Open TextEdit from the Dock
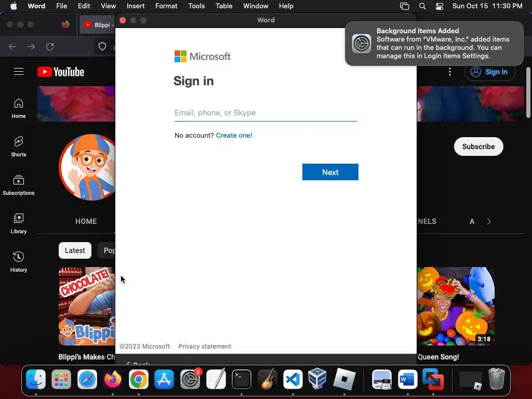This screenshot has width=532, height=399. point(216,379)
